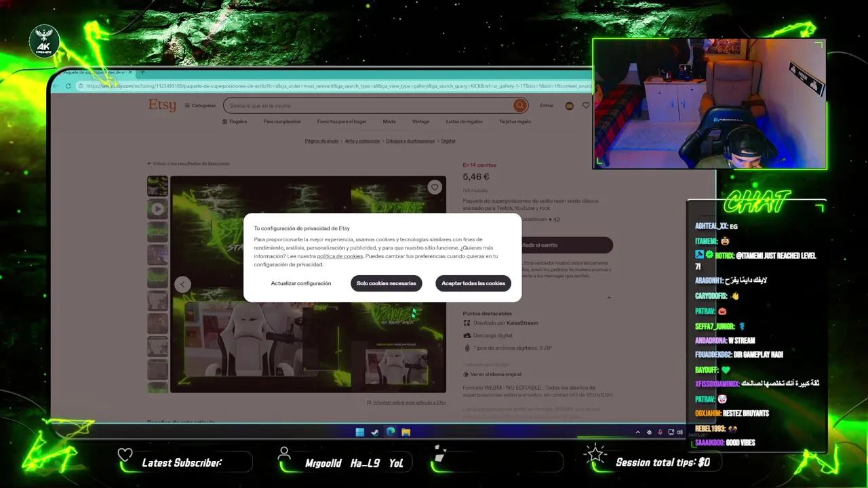Open the KaisaStream designer link
Image resolution: width=868 pixels, height=488 pixels.
click(x=522, y=323)
